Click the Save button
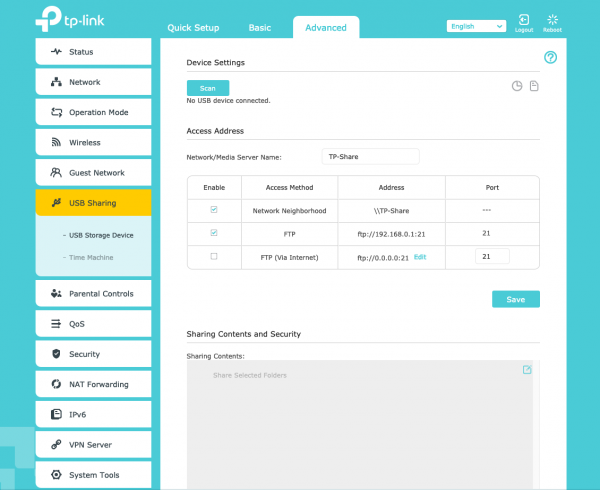This screenshot has width=600, height=490. (x=515, y=299)
